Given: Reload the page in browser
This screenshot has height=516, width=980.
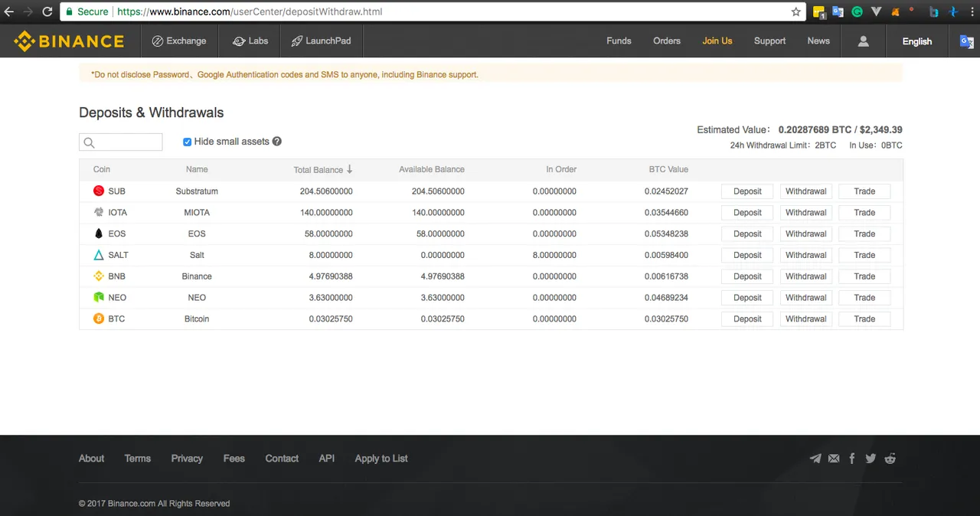Looking at the screenshot, I should 47,11.
